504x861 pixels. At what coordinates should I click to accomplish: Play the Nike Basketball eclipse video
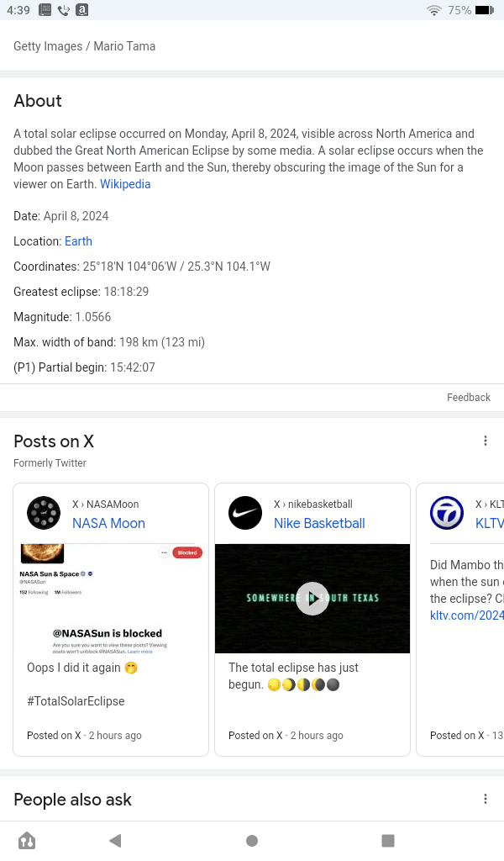click(312, 599)
